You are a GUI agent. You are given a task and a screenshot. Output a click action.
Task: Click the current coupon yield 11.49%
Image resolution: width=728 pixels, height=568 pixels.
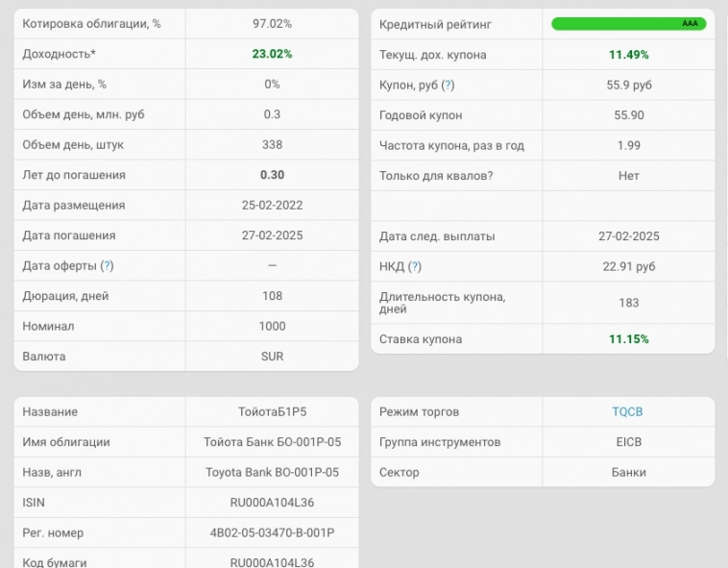(628, 55)
